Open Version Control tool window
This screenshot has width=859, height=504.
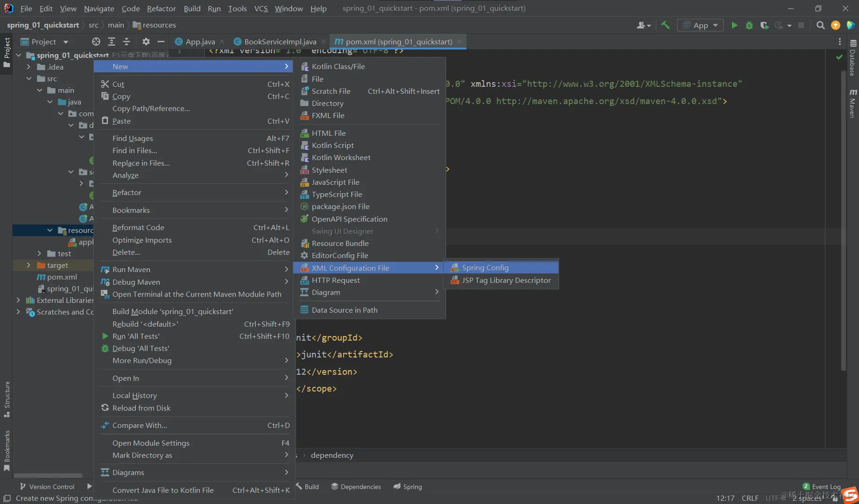point(47,487)
